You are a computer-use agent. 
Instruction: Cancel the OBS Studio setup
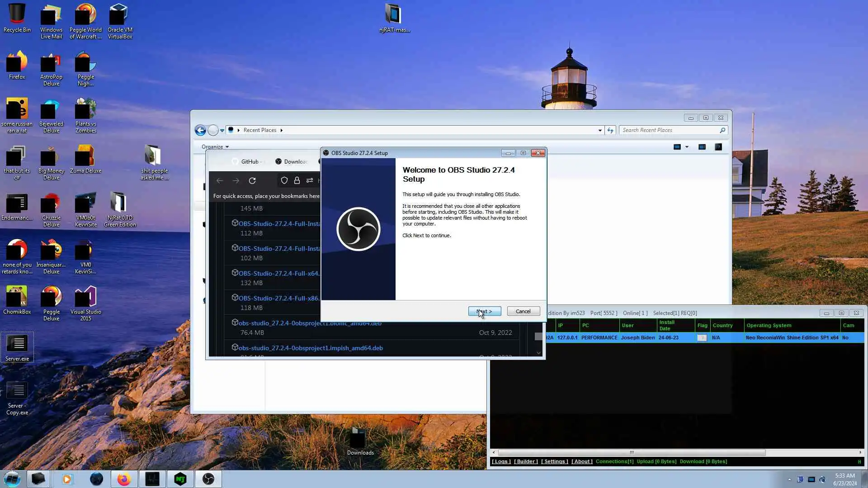523,311
